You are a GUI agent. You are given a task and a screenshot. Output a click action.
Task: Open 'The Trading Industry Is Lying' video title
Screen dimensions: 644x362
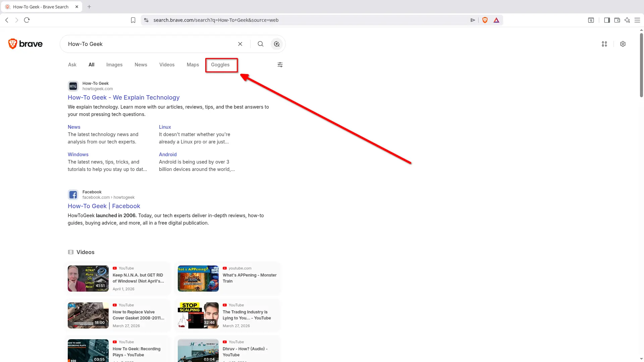247,315
